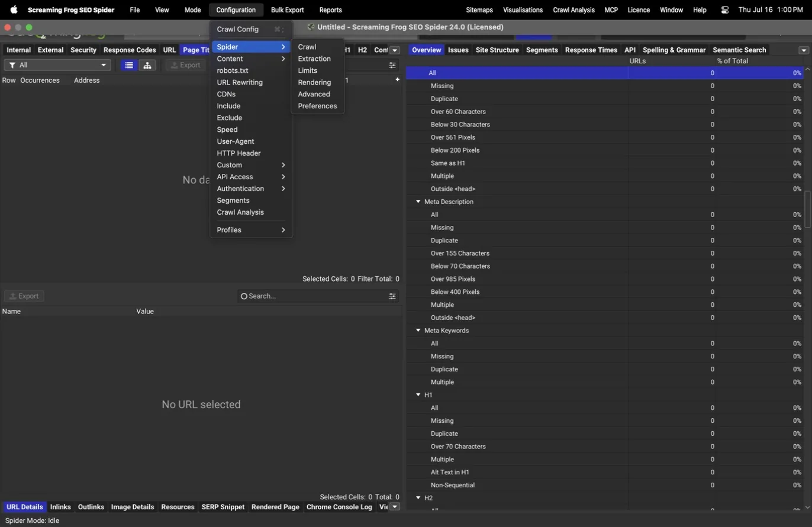Click the upper Export button

(x=186, y=65)
